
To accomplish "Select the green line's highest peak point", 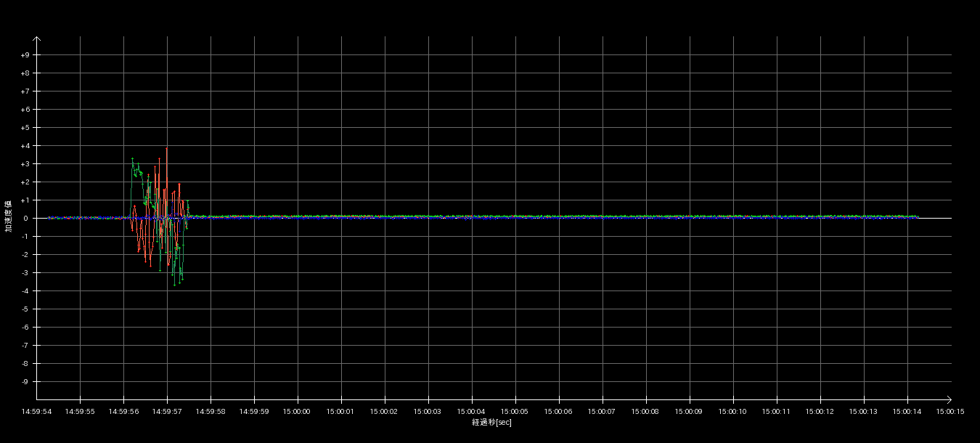I will click(x=132, y=158).
